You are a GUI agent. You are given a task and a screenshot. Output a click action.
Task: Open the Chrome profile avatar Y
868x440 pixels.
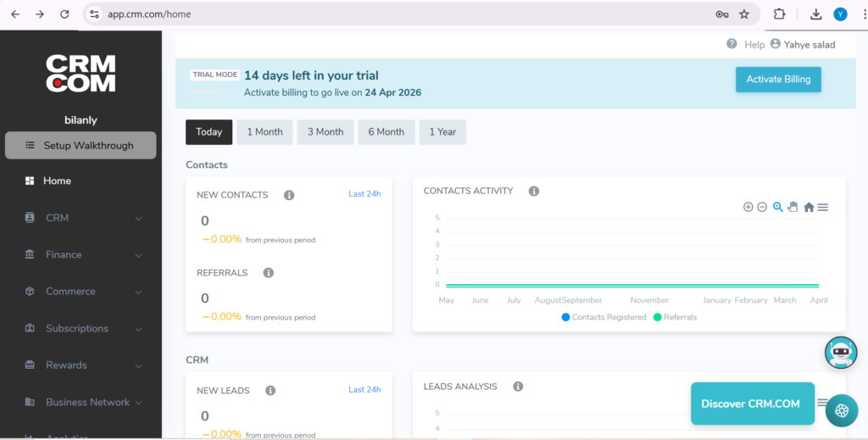click(840, 14)
